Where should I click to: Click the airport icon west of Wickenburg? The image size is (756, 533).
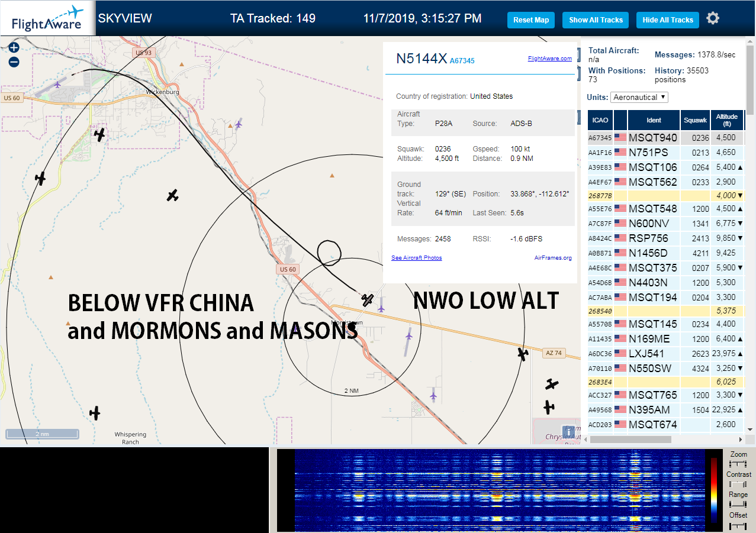click(x=57, y=84)
